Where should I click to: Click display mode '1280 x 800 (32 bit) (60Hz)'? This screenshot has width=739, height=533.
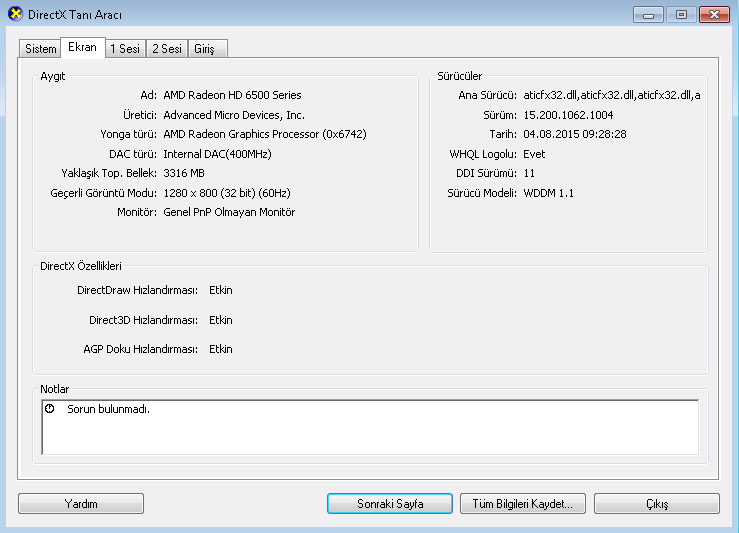227,193
